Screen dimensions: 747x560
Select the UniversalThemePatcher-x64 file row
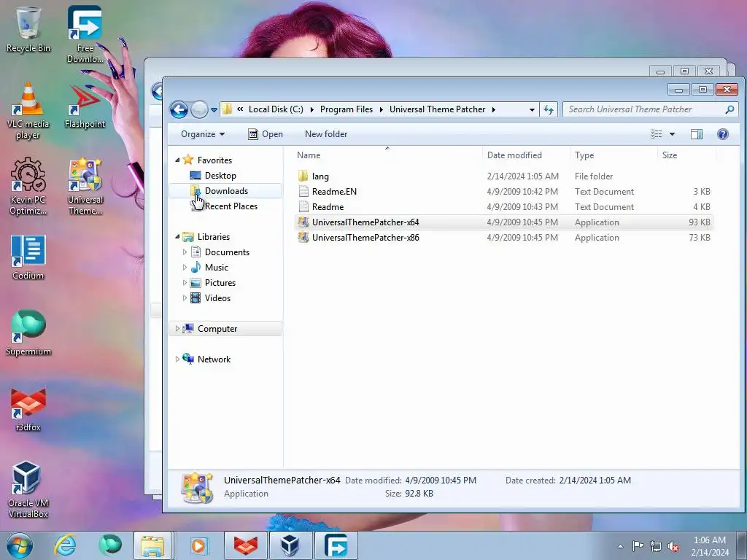point(504,222)
